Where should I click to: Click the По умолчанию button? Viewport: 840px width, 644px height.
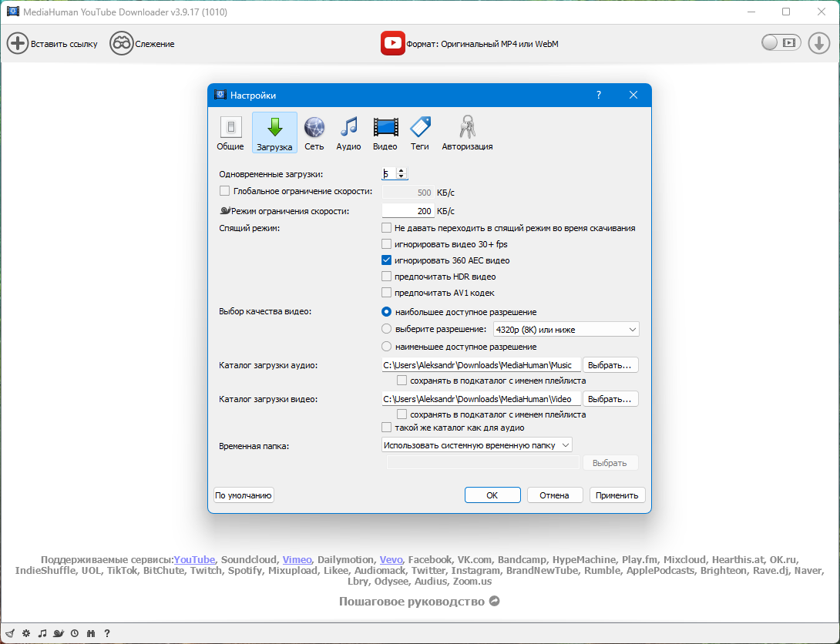(244, 495)
